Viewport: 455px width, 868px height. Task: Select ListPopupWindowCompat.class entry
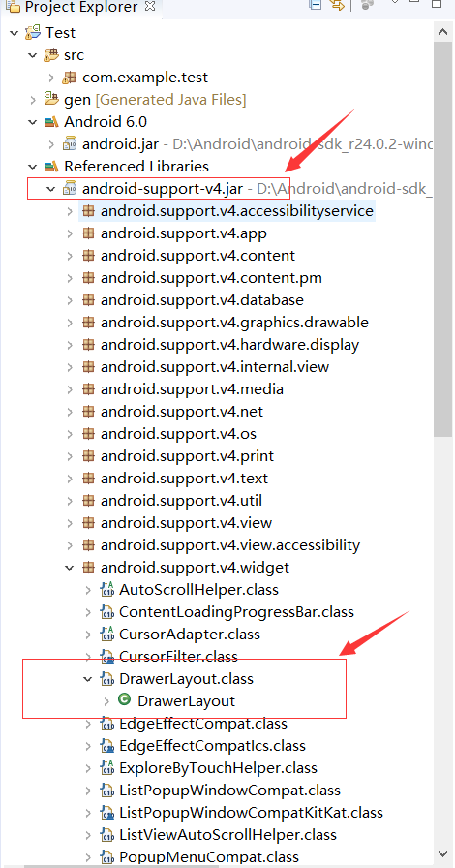point(229,790)
